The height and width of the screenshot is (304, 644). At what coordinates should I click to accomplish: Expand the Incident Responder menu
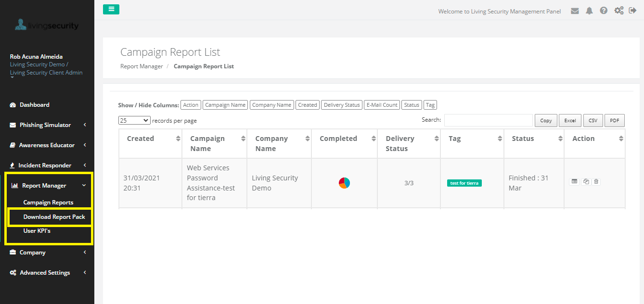(47, 165)
